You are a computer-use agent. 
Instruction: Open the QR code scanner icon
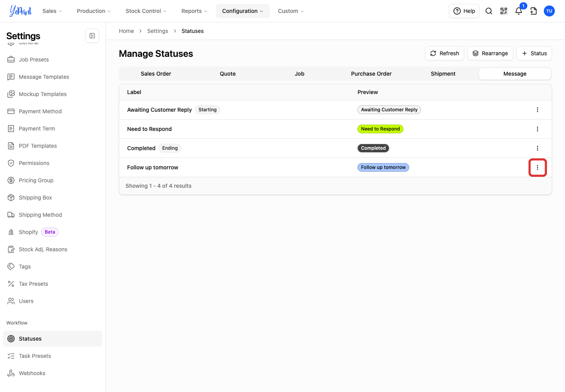point(504,11)
